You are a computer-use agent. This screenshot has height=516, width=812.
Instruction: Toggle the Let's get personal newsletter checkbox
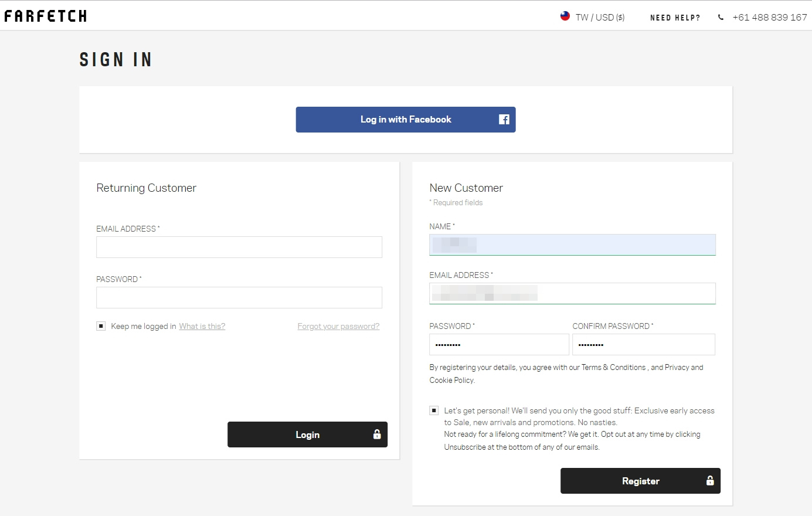tap(434, 410)
